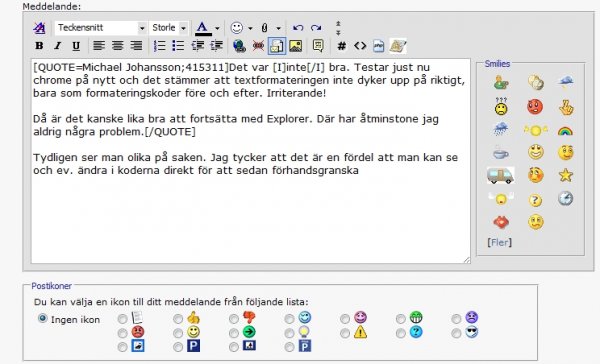This screenshot has height=364, width=600.
Task: Wrap selection in HTML tags (<> icon)
Action: (x=360, y=46)
